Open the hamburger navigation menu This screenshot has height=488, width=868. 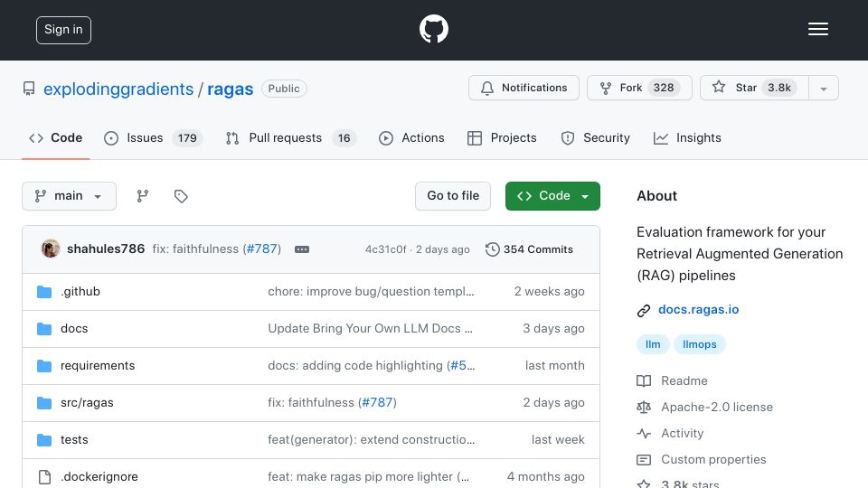point(817,29)
